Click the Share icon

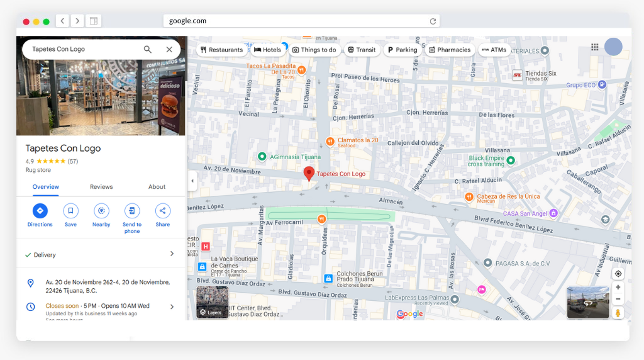163,211
